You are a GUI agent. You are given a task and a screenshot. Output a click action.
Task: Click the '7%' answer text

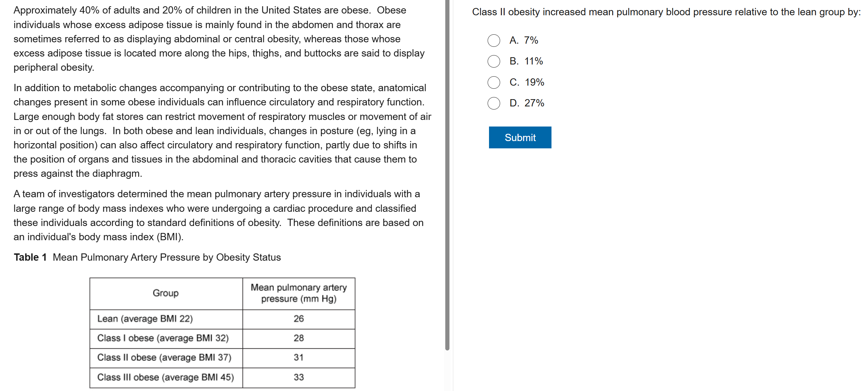pos(531,41)
